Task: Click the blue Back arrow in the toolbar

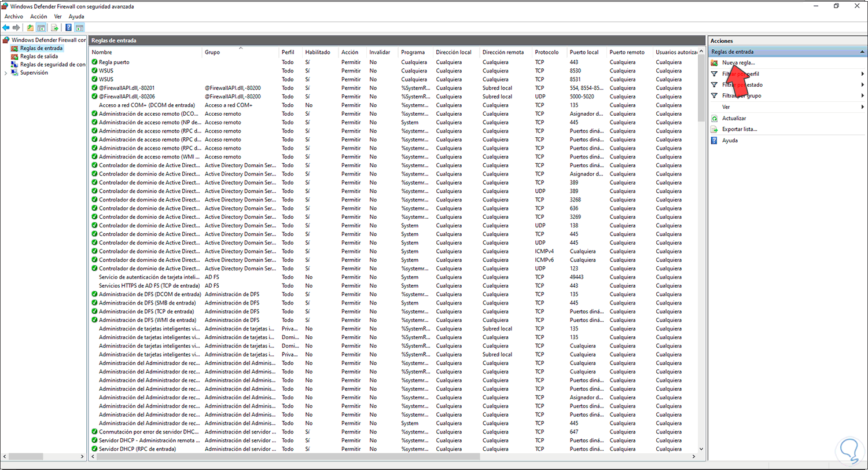Action: [6, 27]
